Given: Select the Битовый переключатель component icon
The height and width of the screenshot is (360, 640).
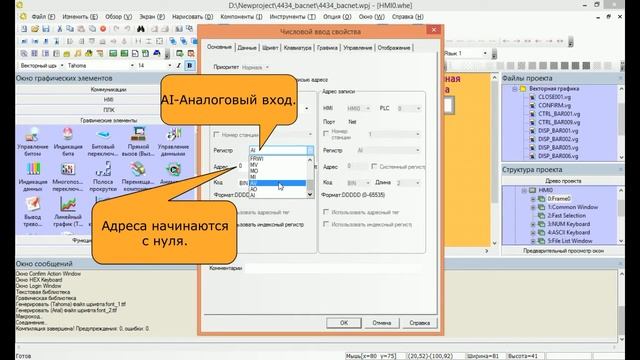Looking at the screenshot, I should click(x=103, y=135).
